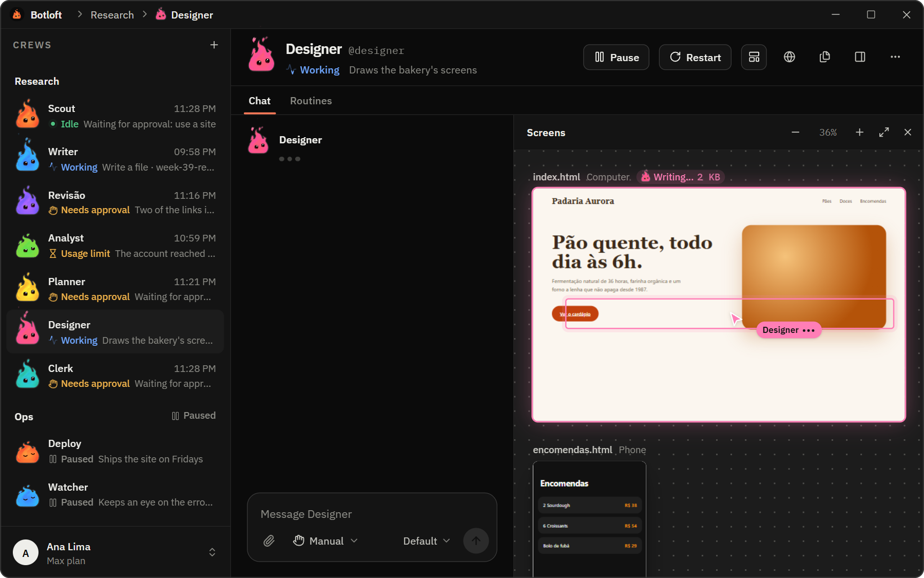Screen dimensions: 924x578
Task: Open the paused Deploy agent
Action: (115, 451)
